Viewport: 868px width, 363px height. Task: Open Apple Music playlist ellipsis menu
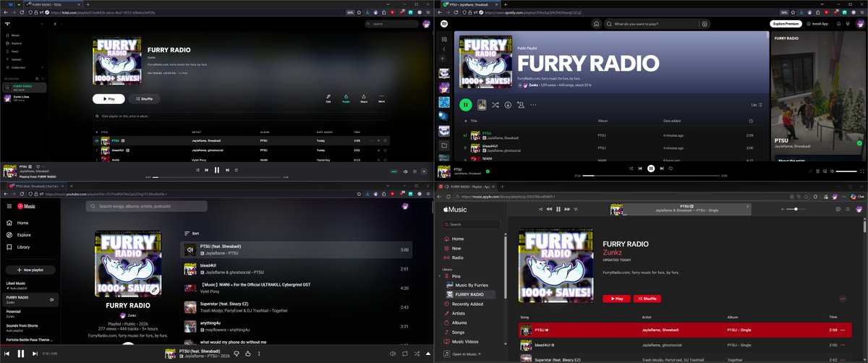tap(843, 299)
